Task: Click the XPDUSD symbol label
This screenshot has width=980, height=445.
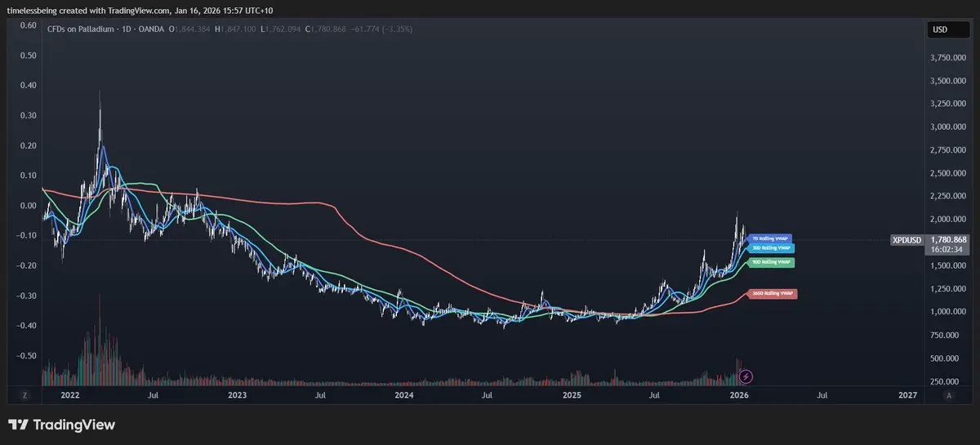Action: (x=906, y=240)
